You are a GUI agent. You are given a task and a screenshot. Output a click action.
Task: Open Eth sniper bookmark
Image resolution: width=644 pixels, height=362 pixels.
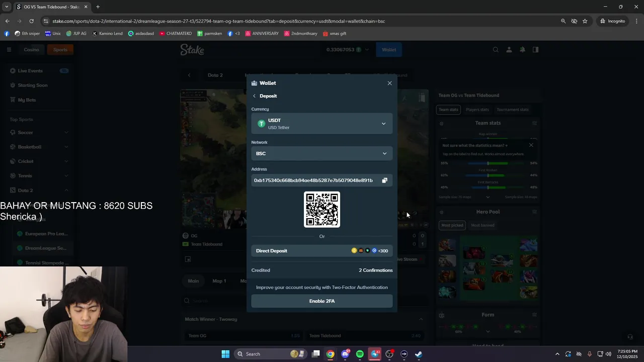point(27,34)
